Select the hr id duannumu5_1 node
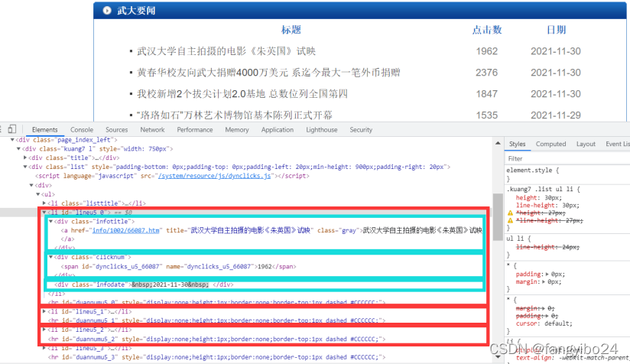Image resolution: width=630 pixels, height=364 pixels. [x=216, y=320]
